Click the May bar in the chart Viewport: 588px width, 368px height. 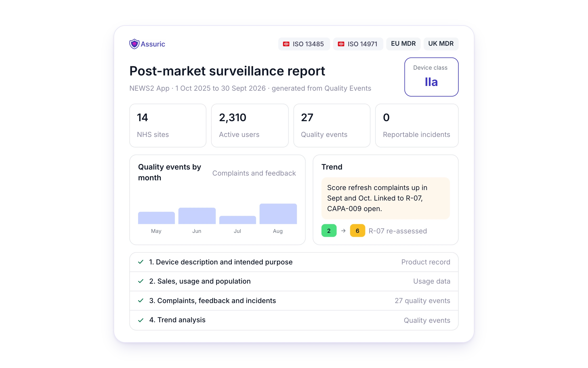click(x=156, y=218)
